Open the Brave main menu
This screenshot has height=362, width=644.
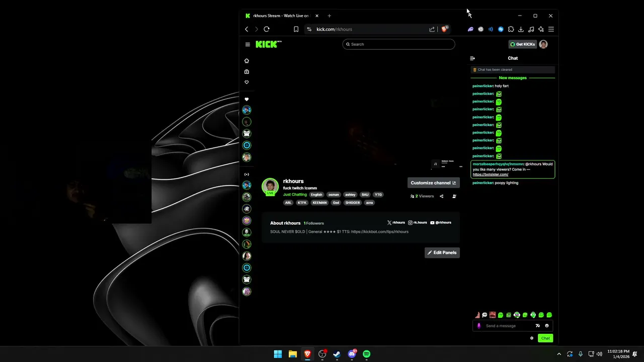[551, 29]
